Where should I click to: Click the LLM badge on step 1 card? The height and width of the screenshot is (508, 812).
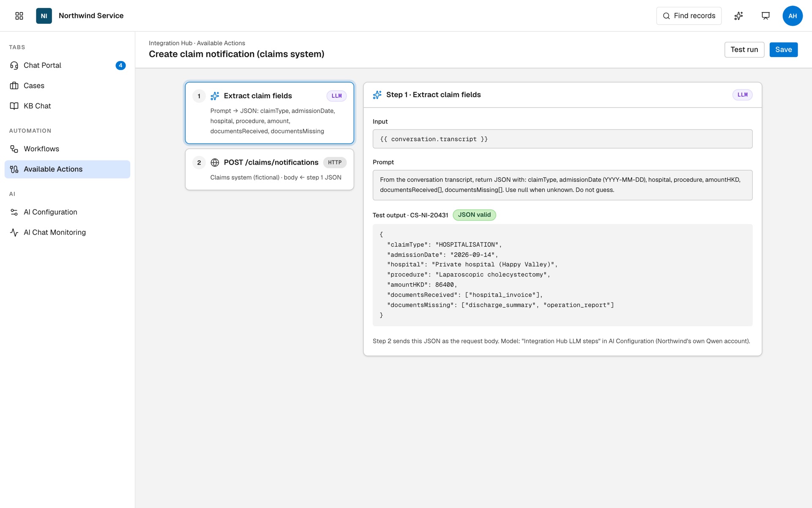tap(336, 96)
